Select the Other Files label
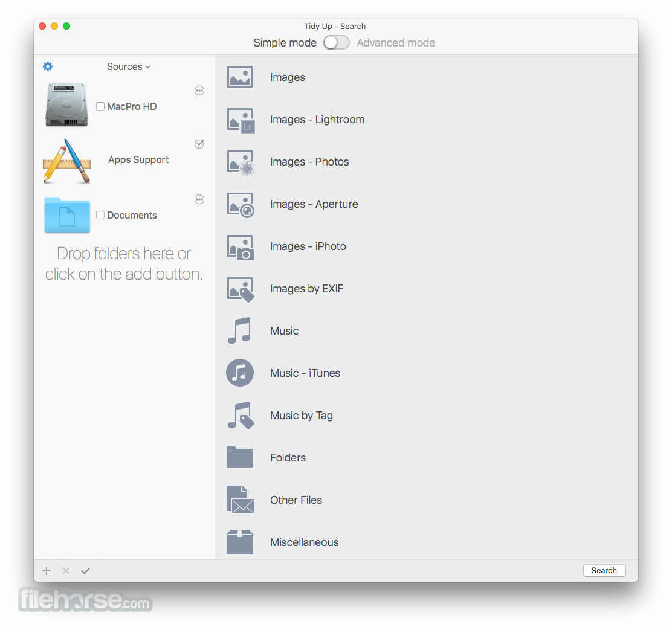Viewport: 672px width, 630px height. [x=296, y=500]
